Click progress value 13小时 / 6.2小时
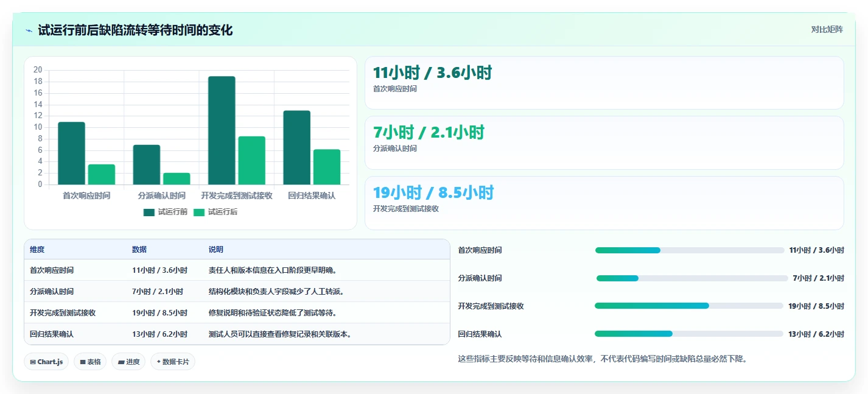 (816, 334)
